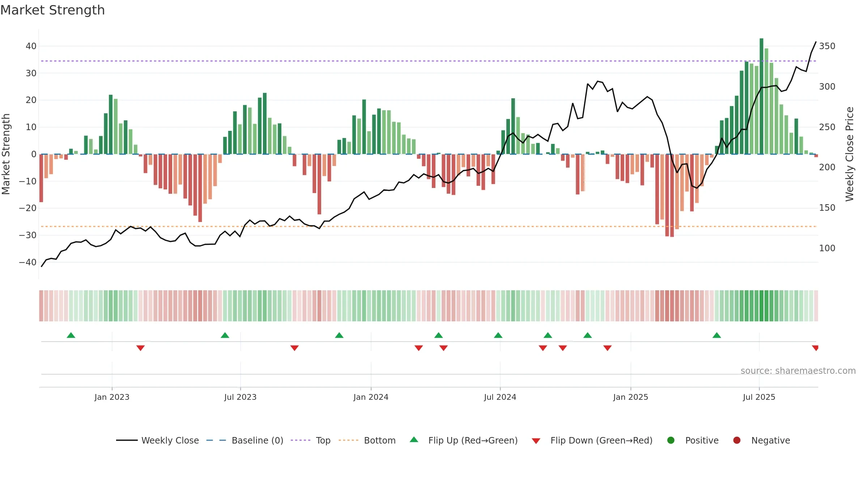
Task: Click the black Weekly Close line sample in legend
Action: pos(127,440)
